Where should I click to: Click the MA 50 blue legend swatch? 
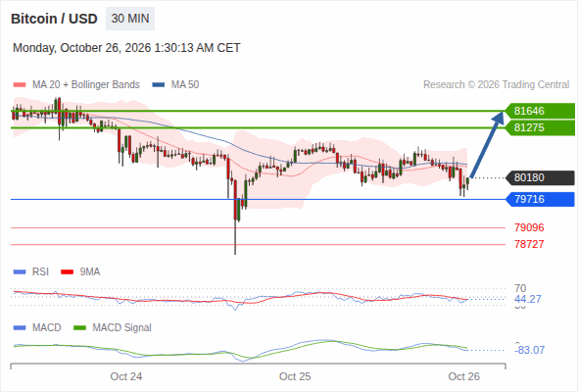[159, 85]
